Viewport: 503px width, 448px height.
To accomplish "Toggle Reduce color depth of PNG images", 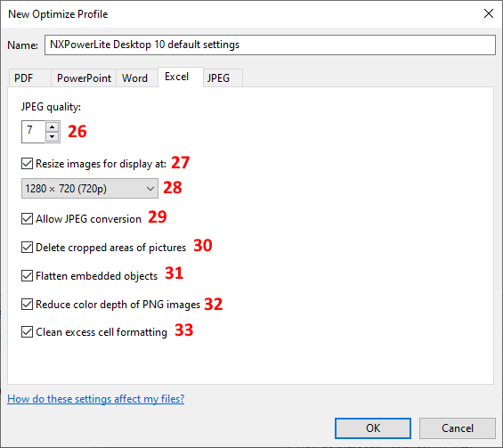I will click(27, 305).
